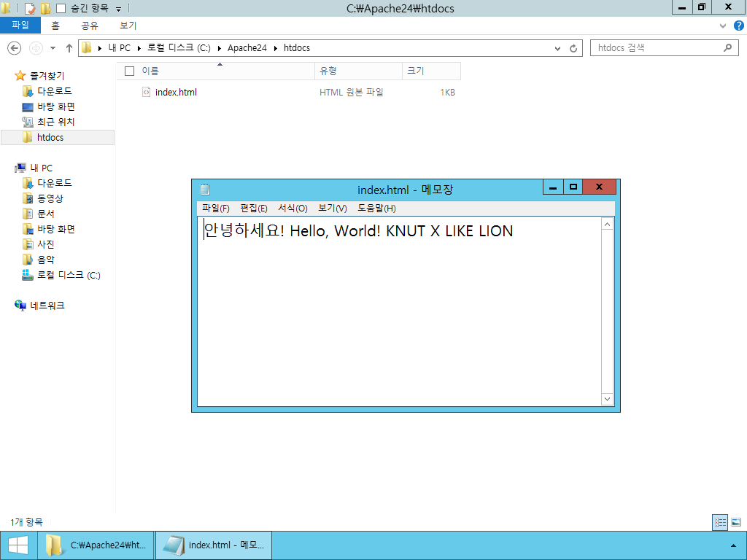Open the 문서 folder
747x560 pixels.
(x=46, y=214)
